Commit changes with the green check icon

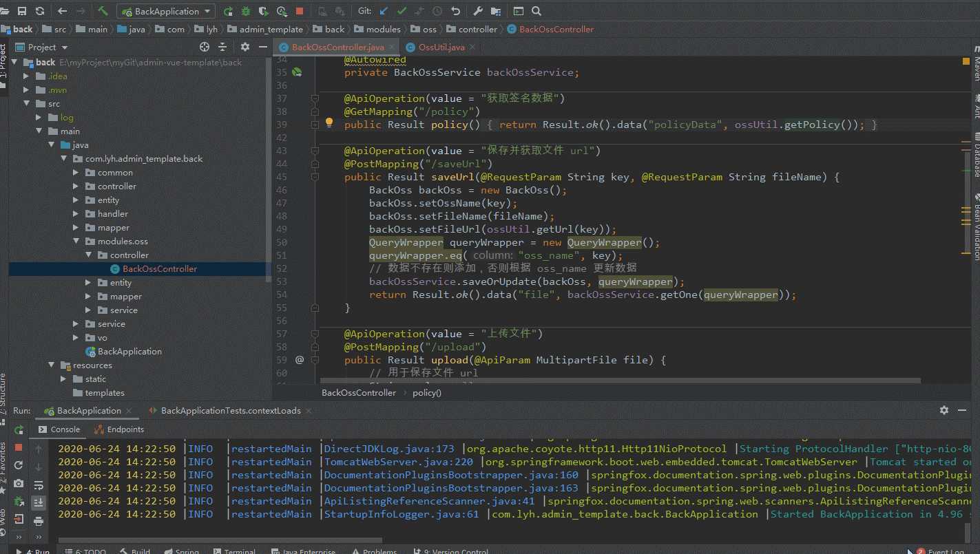coord(402,11)
